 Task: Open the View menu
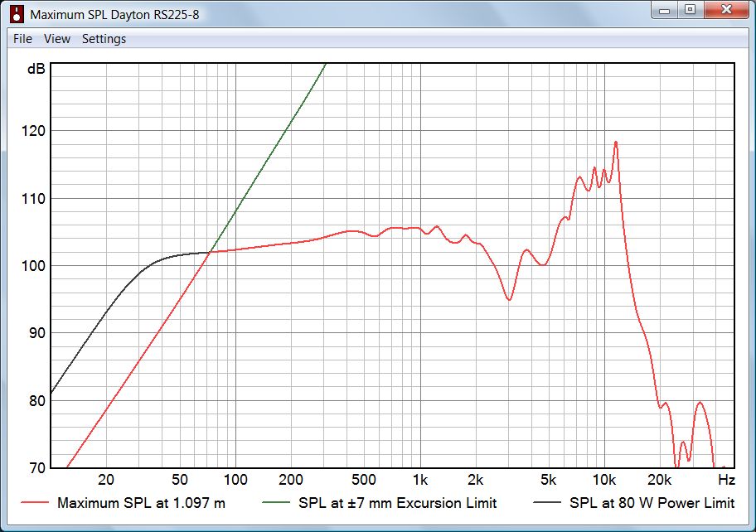pos(57,39)
